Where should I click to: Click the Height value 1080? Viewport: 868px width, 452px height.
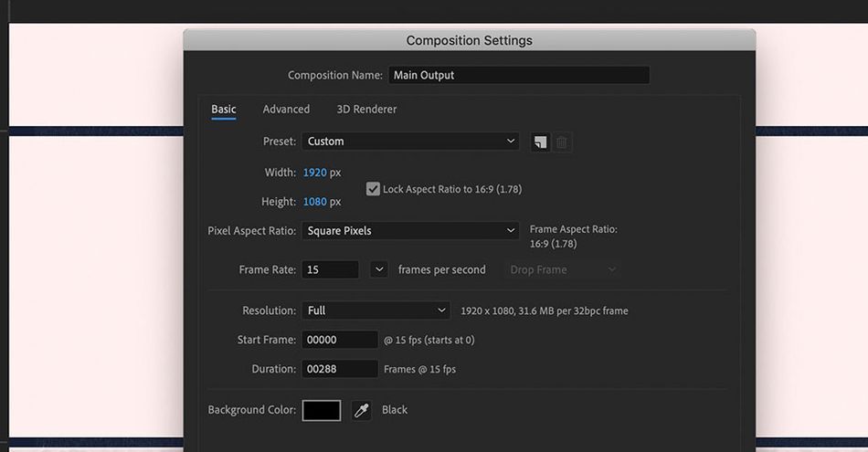coord(314,202)
